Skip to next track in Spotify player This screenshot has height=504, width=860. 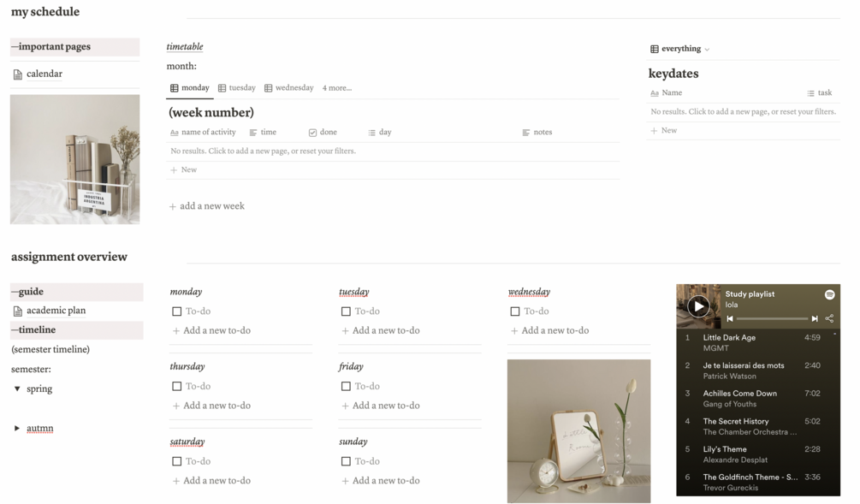(815, 318)
